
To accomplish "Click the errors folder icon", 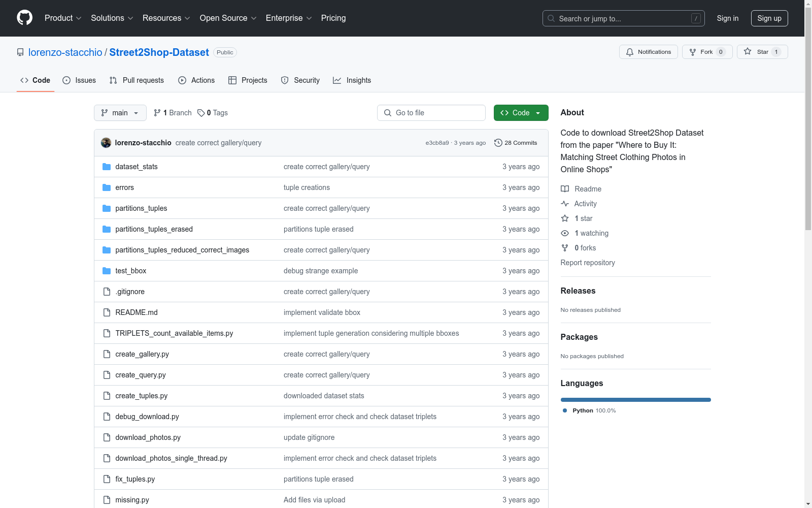I will [x=107, y=187].
